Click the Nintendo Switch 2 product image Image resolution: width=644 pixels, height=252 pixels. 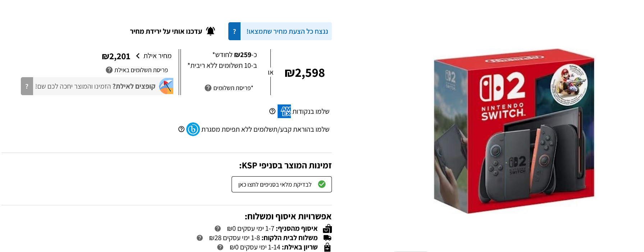tap(514, 131)
